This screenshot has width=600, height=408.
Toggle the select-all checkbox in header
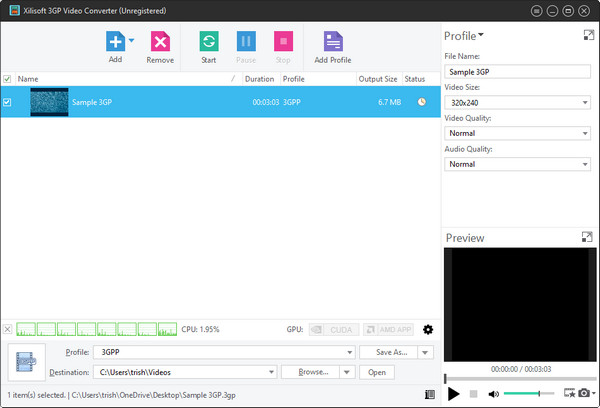7,79
